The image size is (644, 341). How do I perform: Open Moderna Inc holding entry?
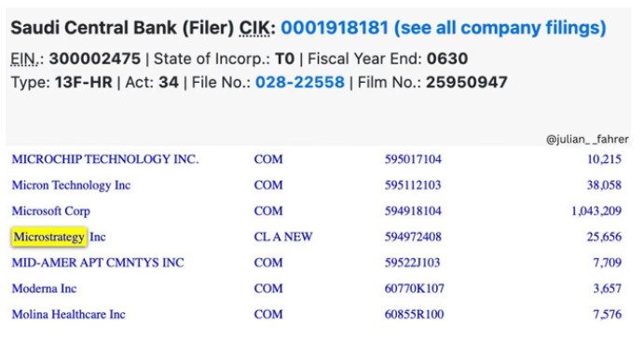[44, 289]
